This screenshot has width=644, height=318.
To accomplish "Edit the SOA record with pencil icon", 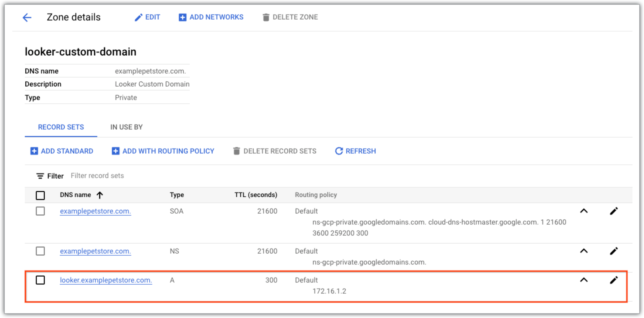I will click(614, 211).
